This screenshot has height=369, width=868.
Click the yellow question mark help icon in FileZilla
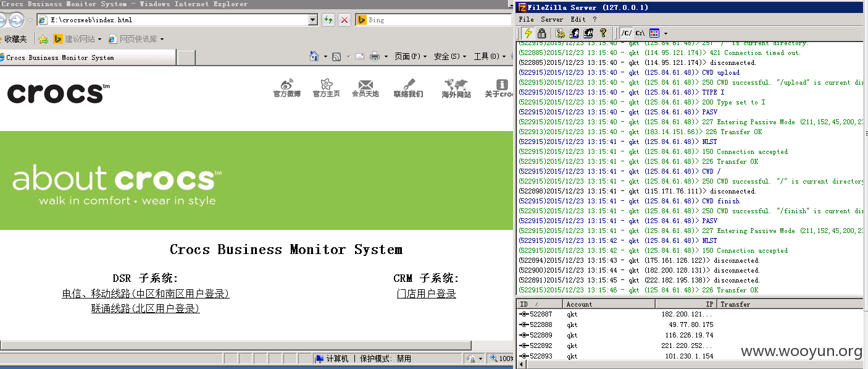pos(603,33)
